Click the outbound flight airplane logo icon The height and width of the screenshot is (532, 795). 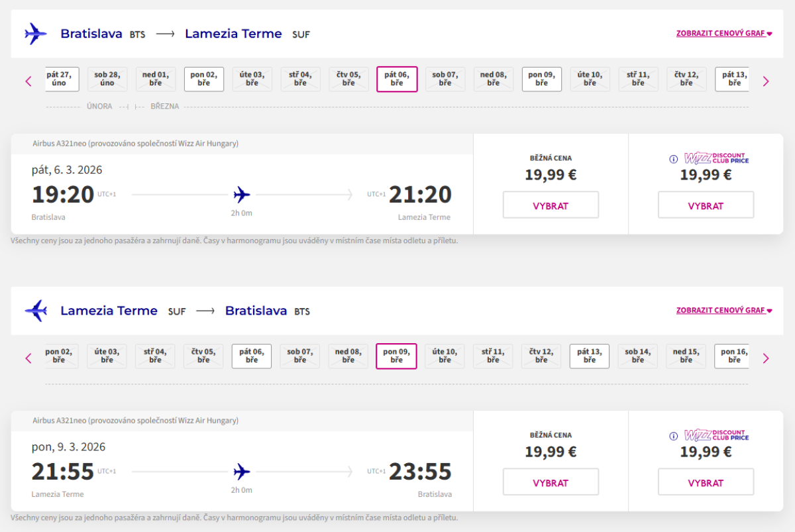35,34
